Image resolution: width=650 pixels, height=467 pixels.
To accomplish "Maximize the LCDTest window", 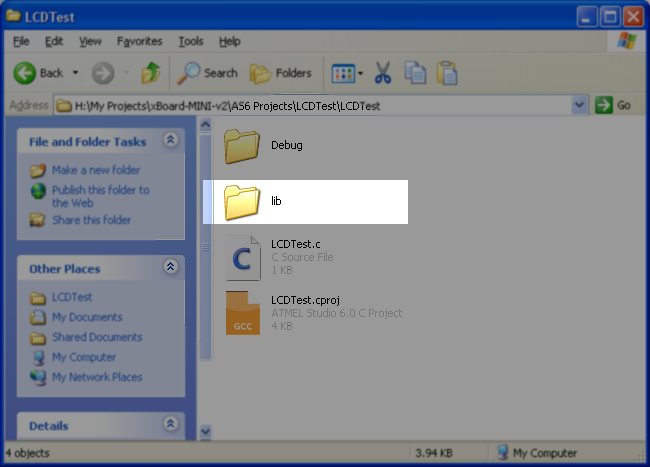I will [610, 17].
